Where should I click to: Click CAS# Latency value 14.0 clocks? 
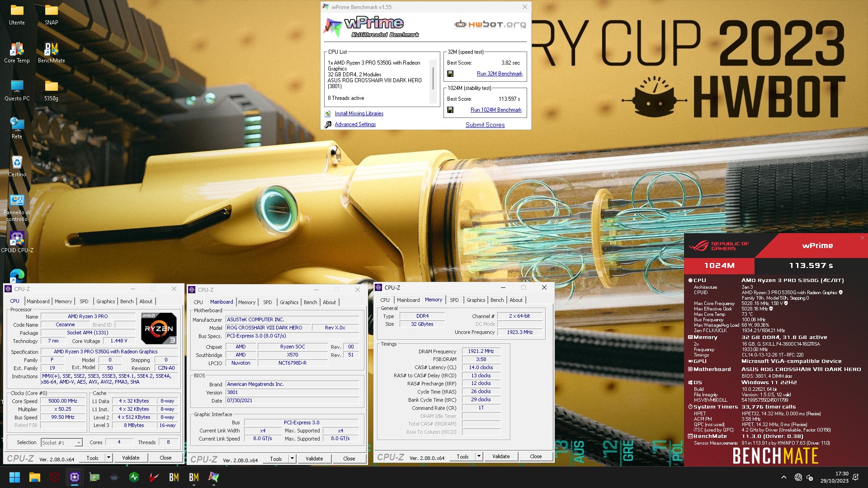pyautogui.click(x=481, y=367)
